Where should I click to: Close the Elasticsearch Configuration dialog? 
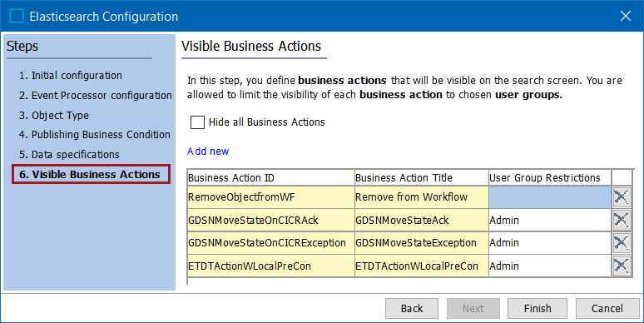[x=626, y=16]
